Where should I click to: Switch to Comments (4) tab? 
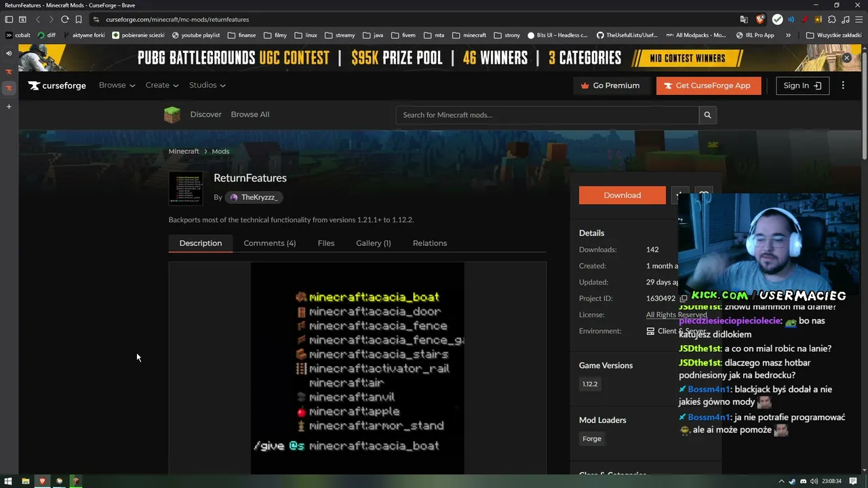[x=270, y=243]
